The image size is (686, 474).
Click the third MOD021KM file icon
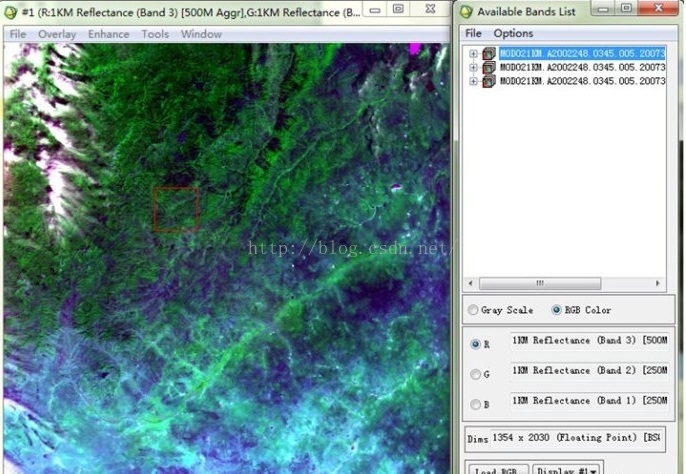pyautogui.click(x=489, y=81)
